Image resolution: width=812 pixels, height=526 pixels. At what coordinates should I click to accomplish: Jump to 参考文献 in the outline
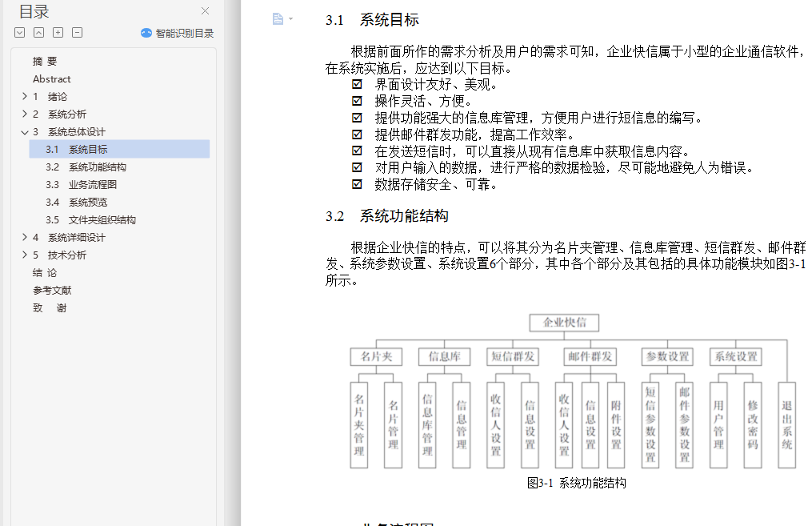[52, 290]
